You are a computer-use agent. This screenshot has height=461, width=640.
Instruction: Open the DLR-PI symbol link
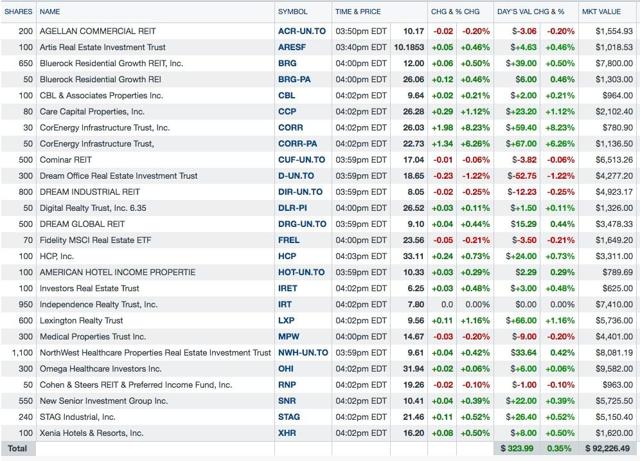(x=292, y=208)
